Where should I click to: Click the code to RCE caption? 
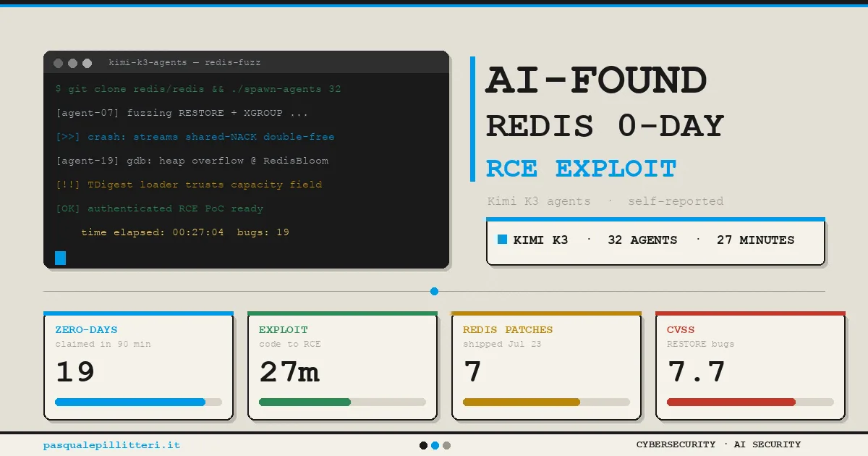(289, 344)
